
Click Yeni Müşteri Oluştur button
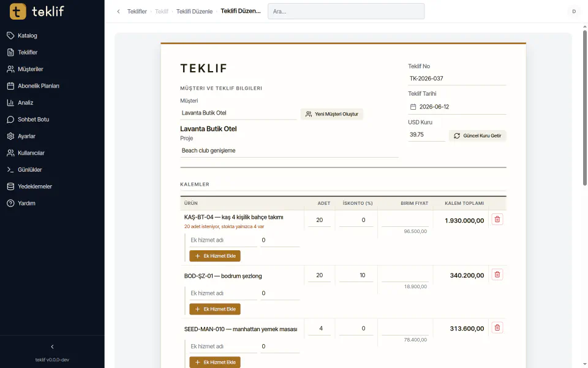click(x=332, y=114)
